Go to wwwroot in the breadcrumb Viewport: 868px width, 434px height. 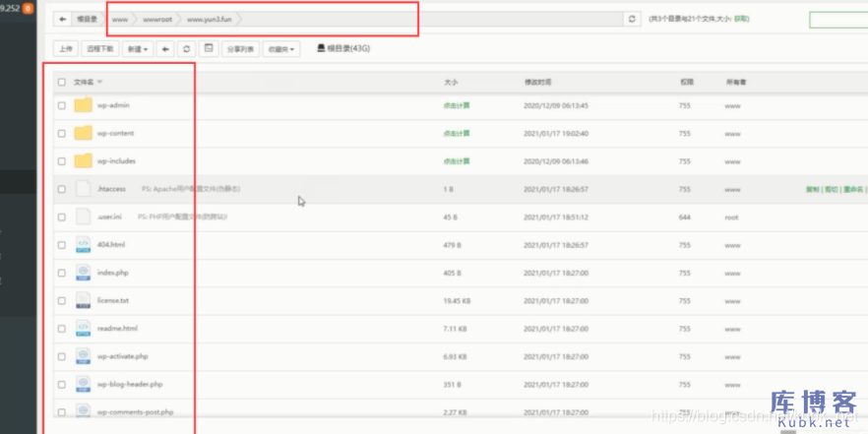point(157,19)
